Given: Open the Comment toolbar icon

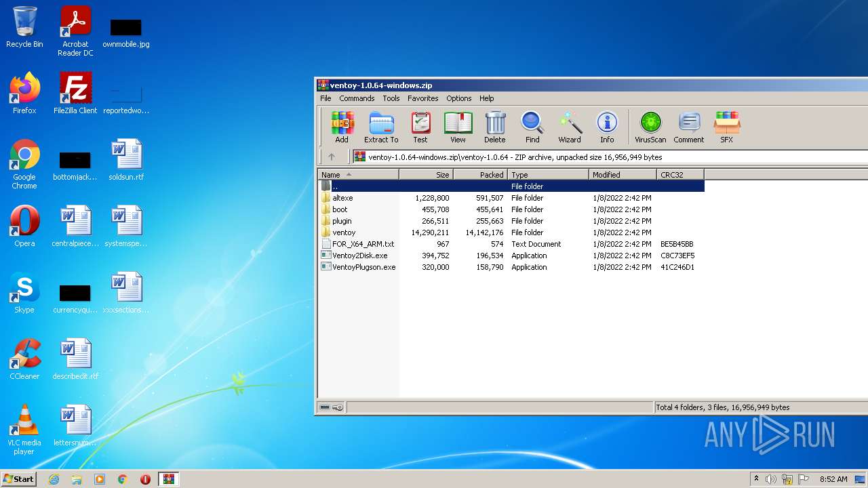Looking at the screenshot, I should click(x=689, y=127).
